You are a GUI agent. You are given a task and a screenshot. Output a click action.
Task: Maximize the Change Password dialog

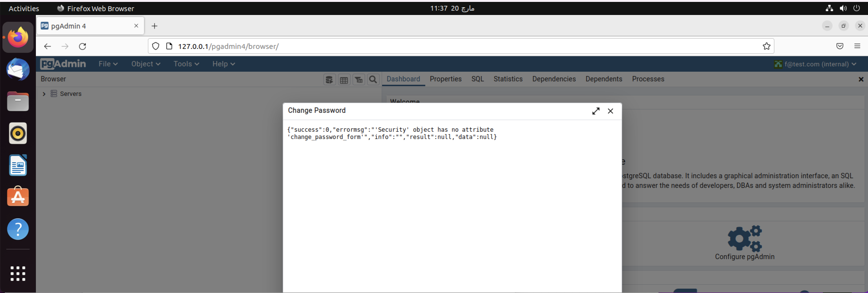coord(596,111)
